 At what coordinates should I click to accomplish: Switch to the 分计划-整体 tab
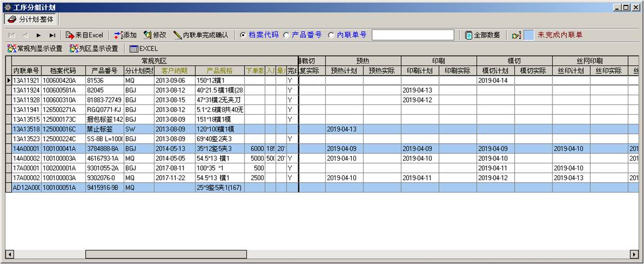click(x=31, y=19)
